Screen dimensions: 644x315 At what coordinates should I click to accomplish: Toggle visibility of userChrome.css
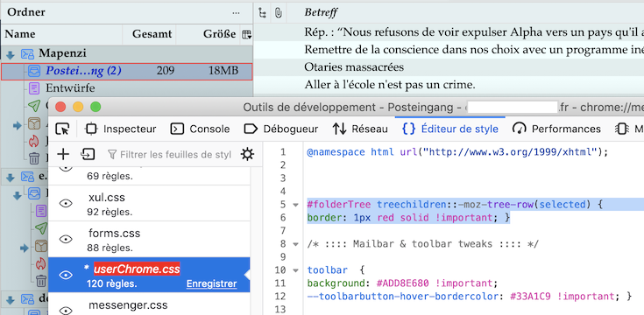pos(66,276)
